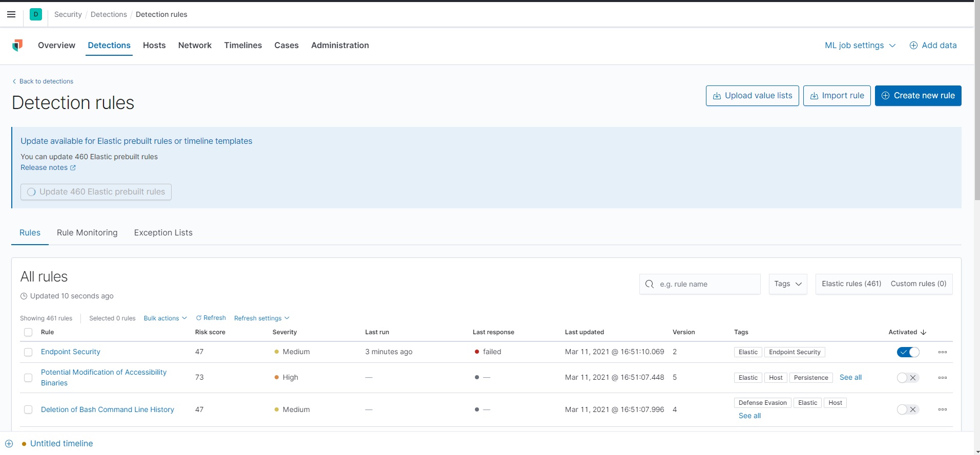Open the Endpoint Security rule link

click(71, 352)
